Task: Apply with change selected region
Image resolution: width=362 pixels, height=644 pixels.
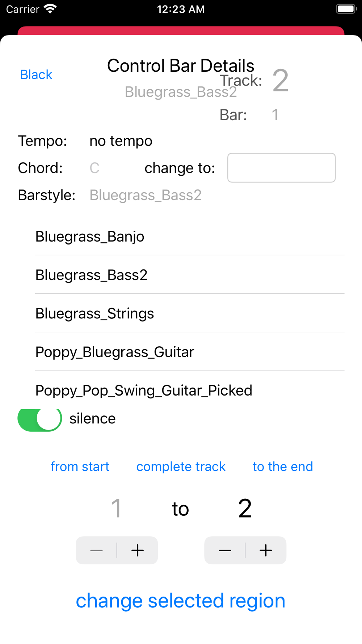Action: click(x=181, y=601)
